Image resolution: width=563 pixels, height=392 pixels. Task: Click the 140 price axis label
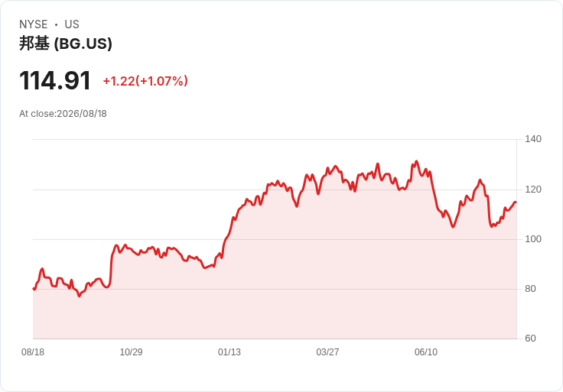pos(533,139)
